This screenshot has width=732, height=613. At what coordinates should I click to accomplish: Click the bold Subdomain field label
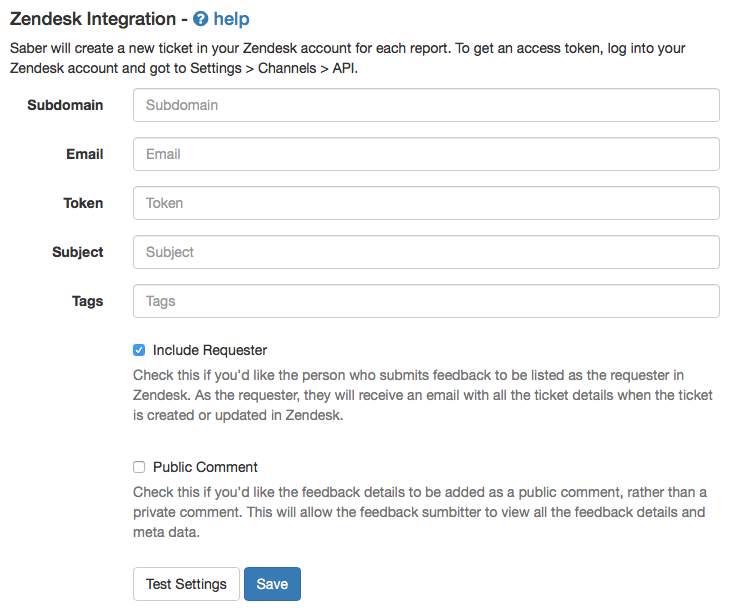pos(65,105)
